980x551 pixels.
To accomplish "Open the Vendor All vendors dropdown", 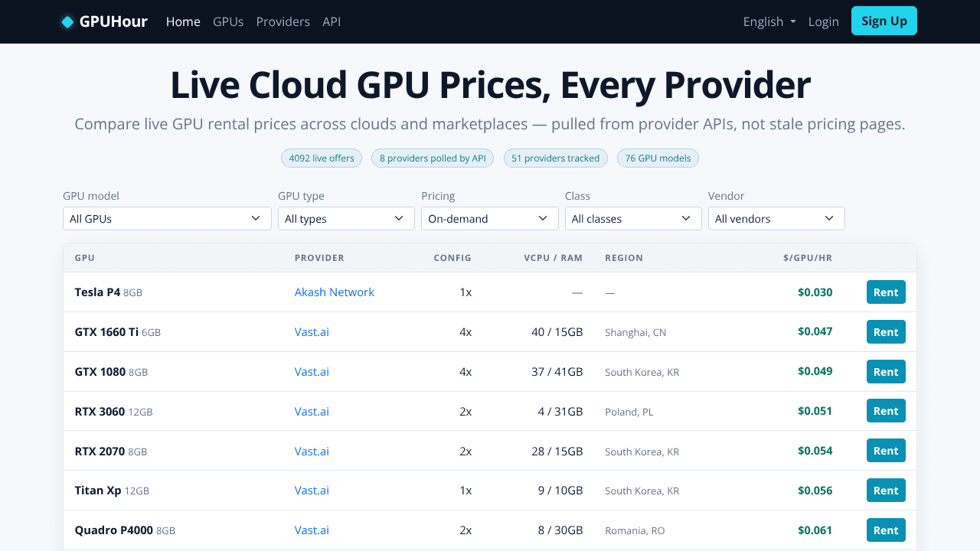I will click(x=776, y=218).
